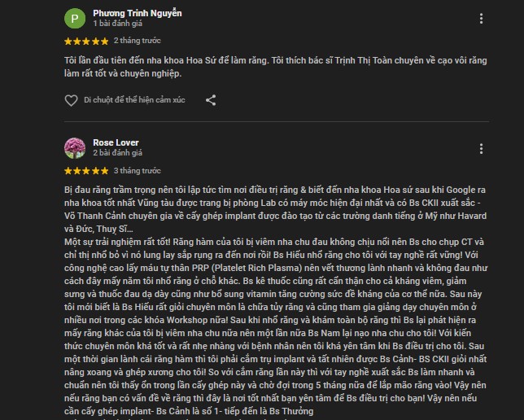Open more options for Rose Lover's review
Image resolution: width=524 pixels, height=420 pixels.
click(483, 147)
